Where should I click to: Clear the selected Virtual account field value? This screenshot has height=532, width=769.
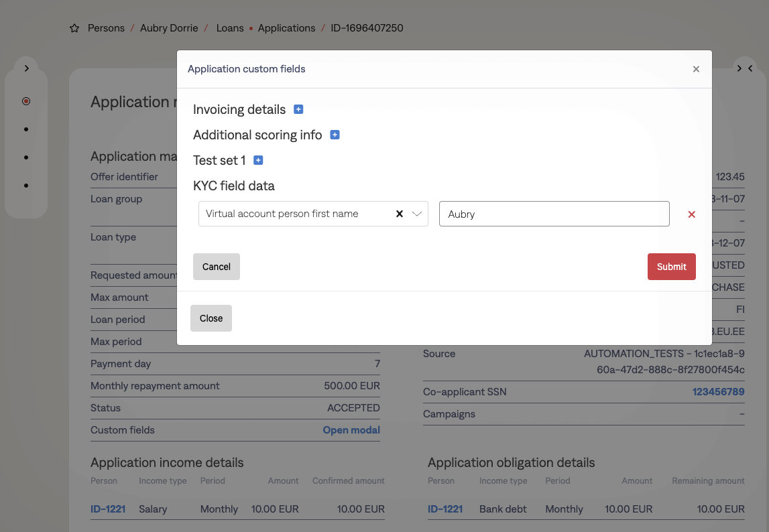click(399, 214)
